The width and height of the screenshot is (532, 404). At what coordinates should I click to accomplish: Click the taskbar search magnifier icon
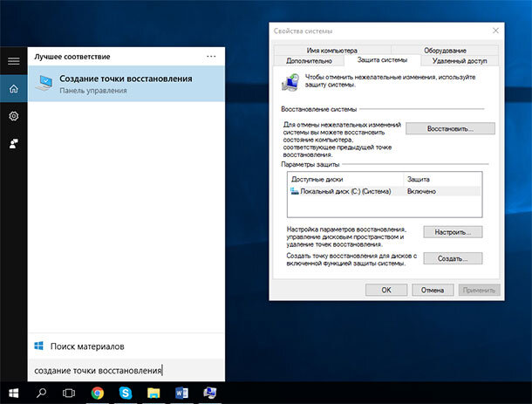(x=41, y=394)
